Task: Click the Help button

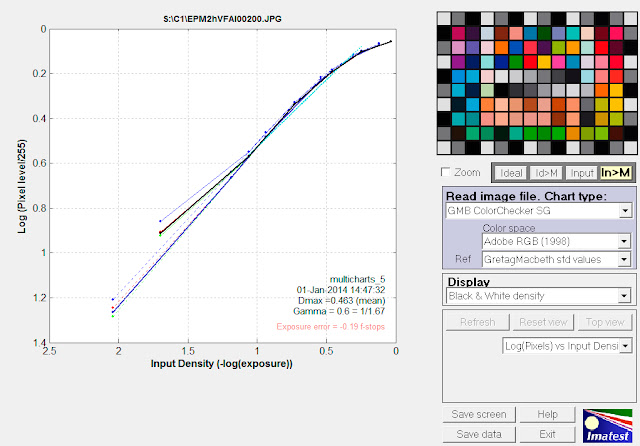Action: (547, 414)
